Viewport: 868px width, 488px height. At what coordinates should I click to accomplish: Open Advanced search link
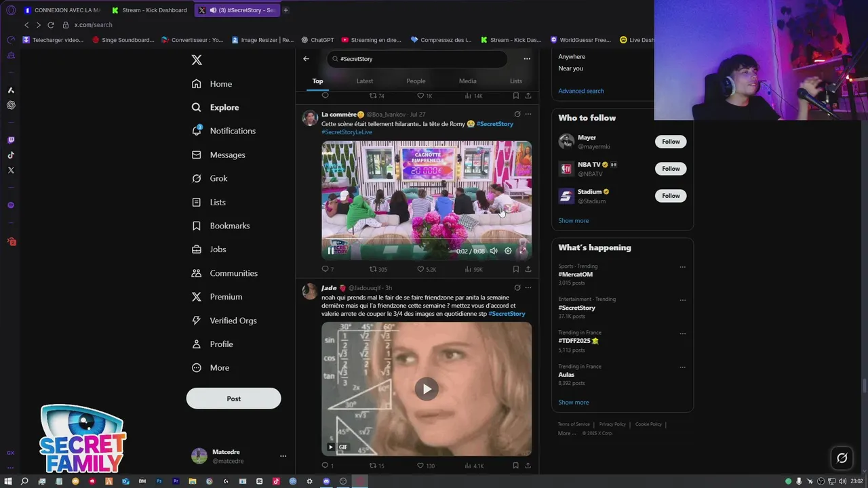581,91
